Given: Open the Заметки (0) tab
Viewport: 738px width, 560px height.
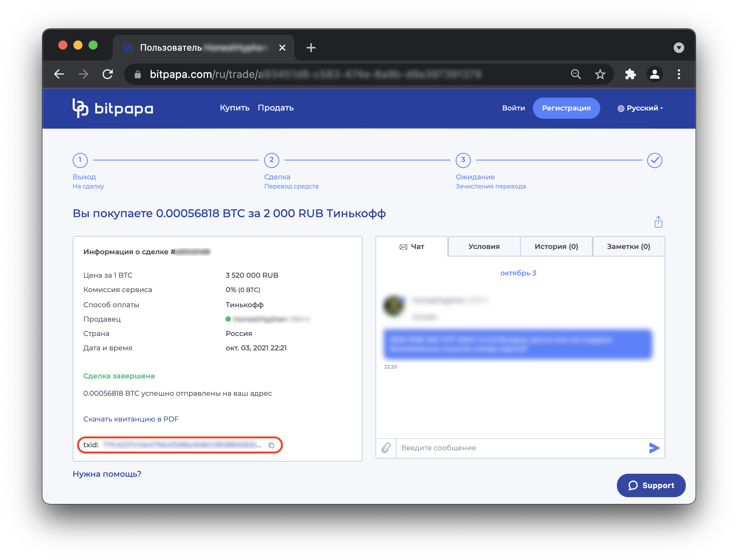Looking at the screenshot, I should (x=629, y=247).
